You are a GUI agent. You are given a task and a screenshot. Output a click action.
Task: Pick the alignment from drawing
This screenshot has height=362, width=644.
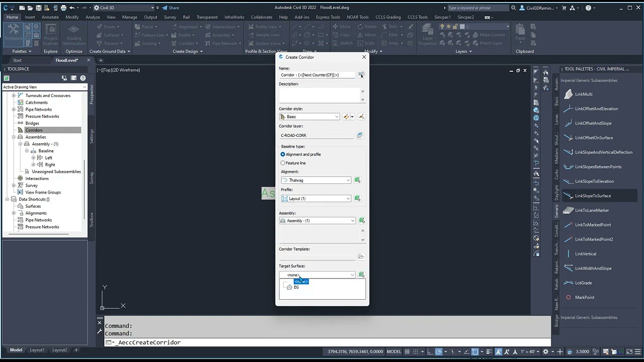pos(357,180)
